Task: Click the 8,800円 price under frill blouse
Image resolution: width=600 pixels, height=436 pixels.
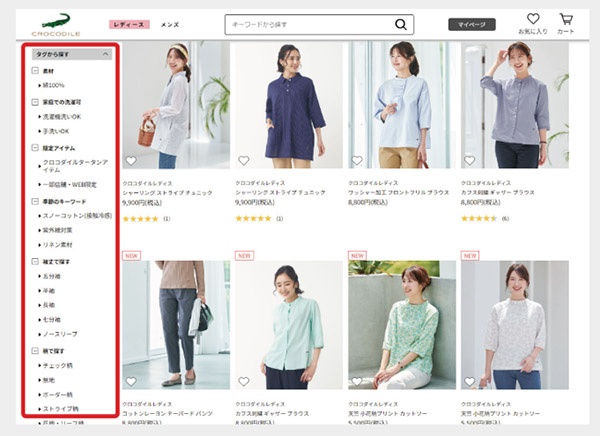Action: 367,202
